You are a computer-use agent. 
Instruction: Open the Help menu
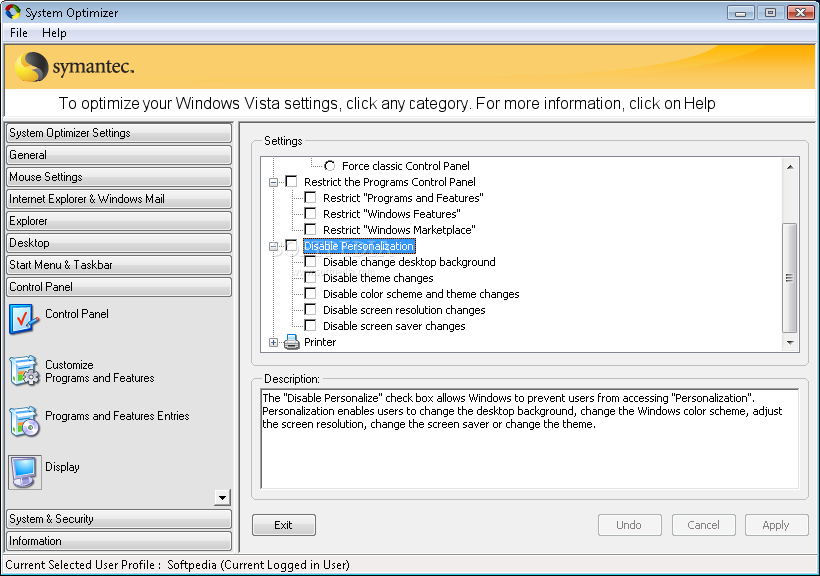pyautogui.click(x=54, y=33)
